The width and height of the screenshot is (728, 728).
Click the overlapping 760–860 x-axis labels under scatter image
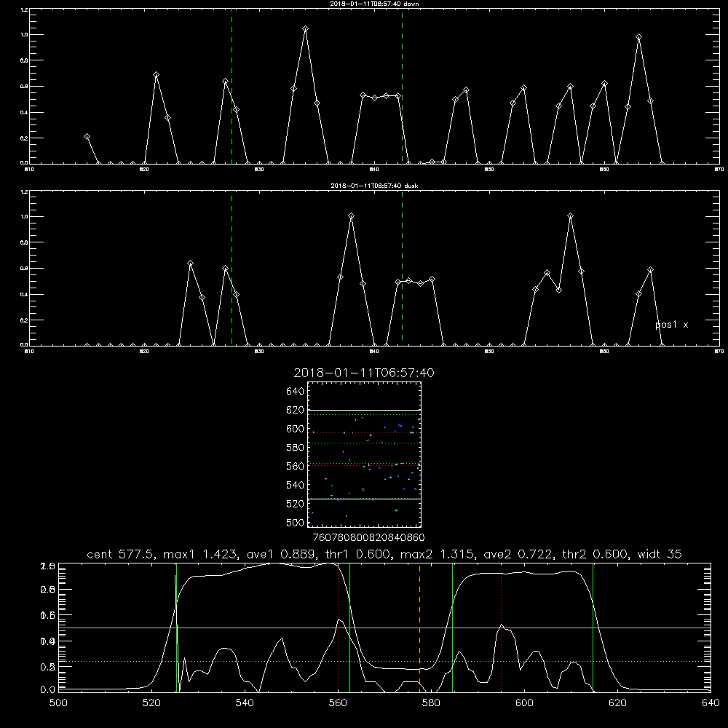(x=369, y=537)
